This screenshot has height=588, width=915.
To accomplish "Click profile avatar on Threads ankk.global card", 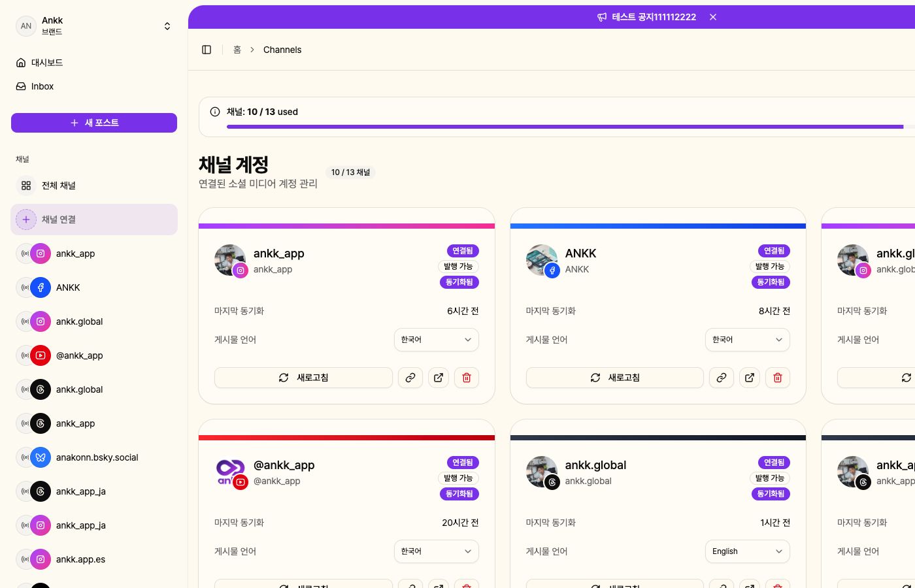I will 542,472.
